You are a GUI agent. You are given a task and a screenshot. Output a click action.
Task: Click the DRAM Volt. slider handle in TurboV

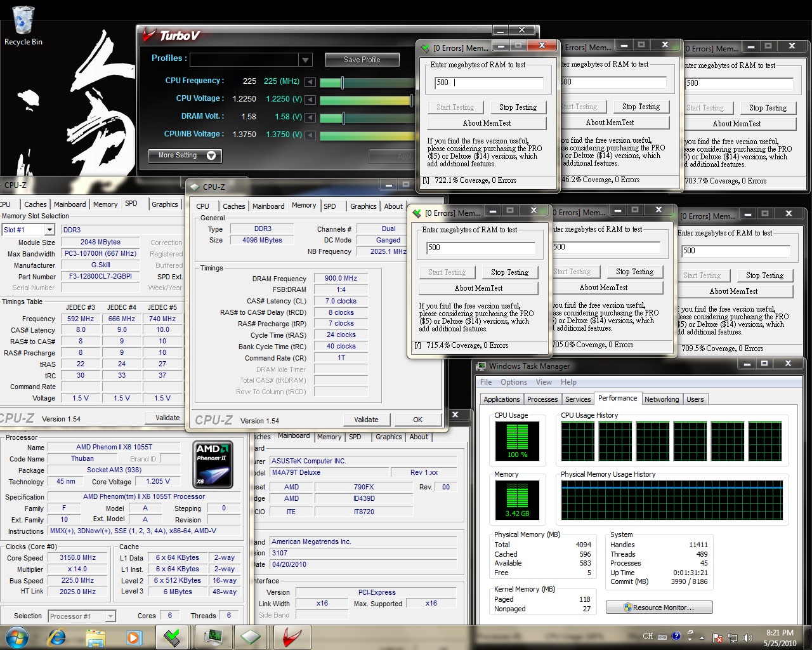pyautogui.click(x=343, y=117)
